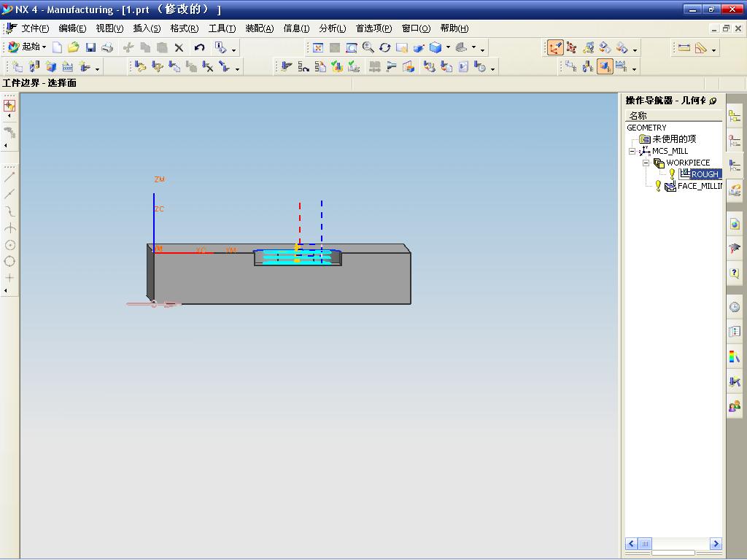Collapse the WORKPIECE tree node
This screenshot has width=747, height=560.
point(646,163)
